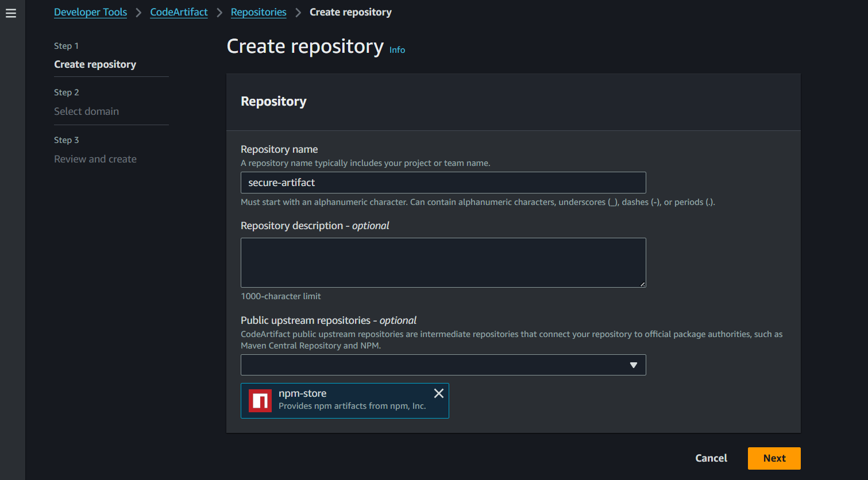Click the npm logo icon
The image size is (868, 480).
[x=260, y=400]
